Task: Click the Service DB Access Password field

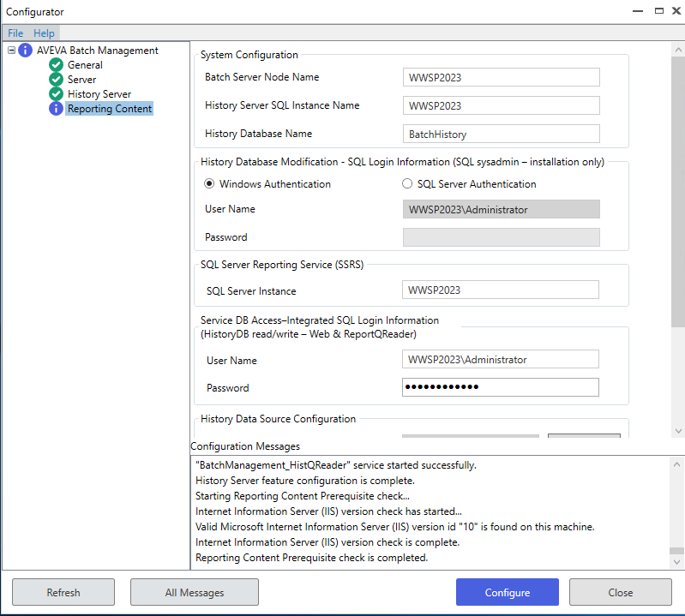Action: click(x=500, y=387)
